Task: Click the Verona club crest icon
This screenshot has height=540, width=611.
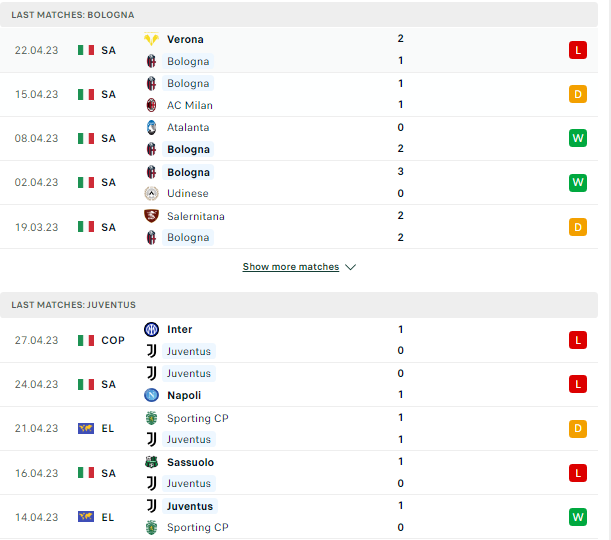Action: [151, 39]
